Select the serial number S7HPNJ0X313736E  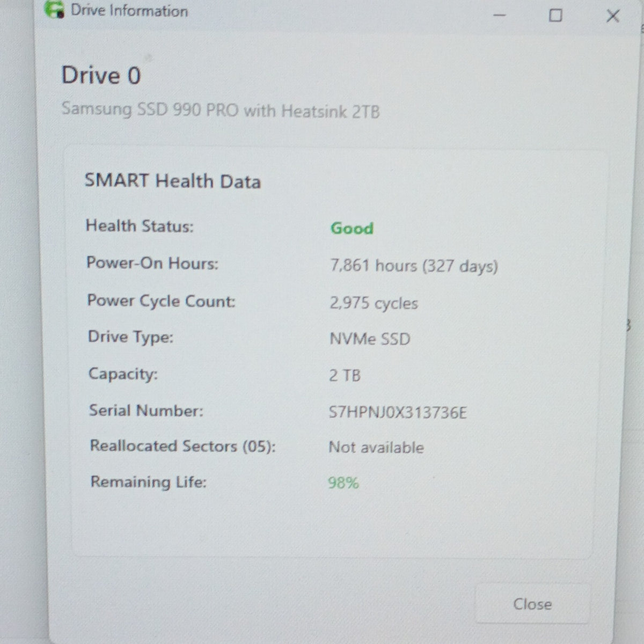(x=398, y=412)
